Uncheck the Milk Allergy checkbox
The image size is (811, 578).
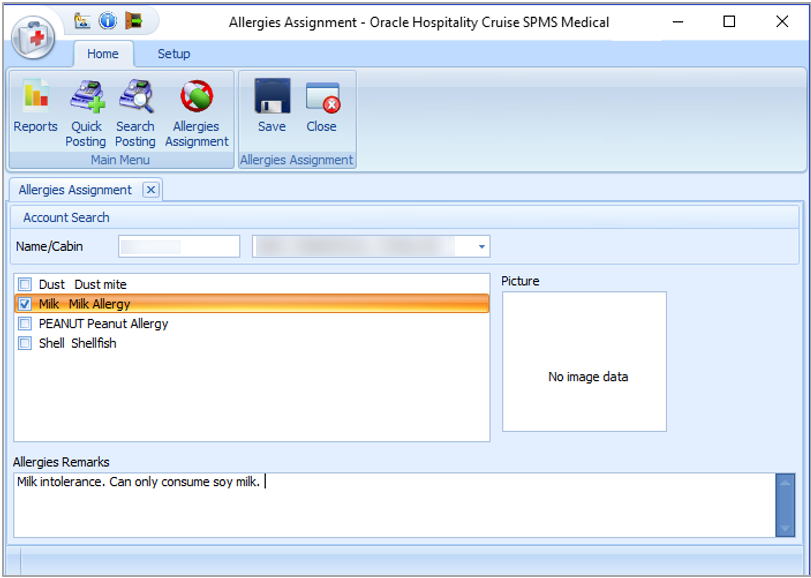tap(24, 304)
